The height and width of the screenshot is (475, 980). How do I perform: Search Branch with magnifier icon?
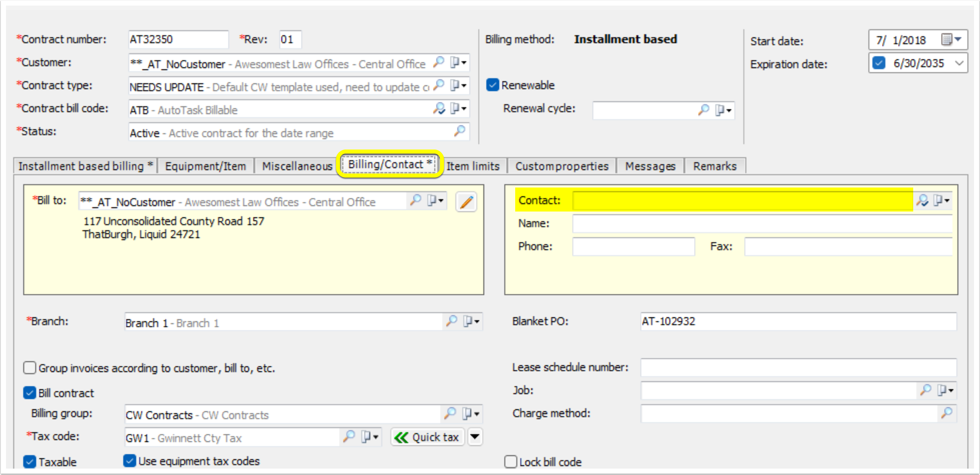[452, 321]
